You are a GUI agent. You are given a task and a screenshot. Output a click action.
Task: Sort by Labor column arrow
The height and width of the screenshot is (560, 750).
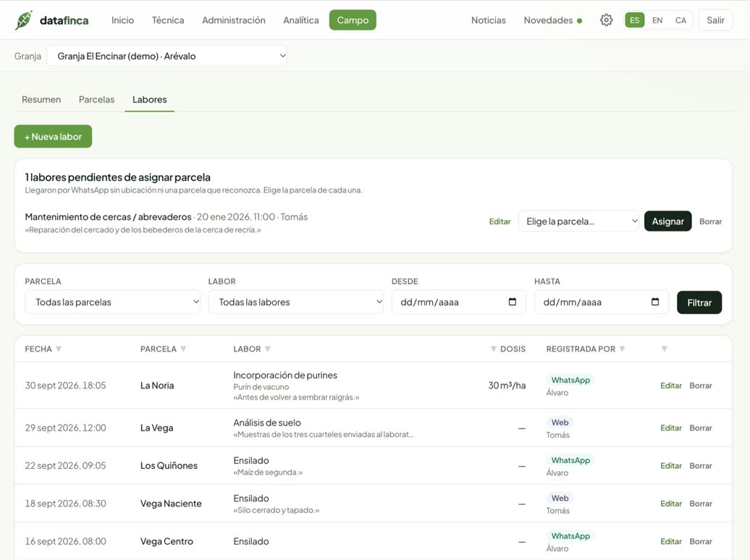tap(268, 349)
